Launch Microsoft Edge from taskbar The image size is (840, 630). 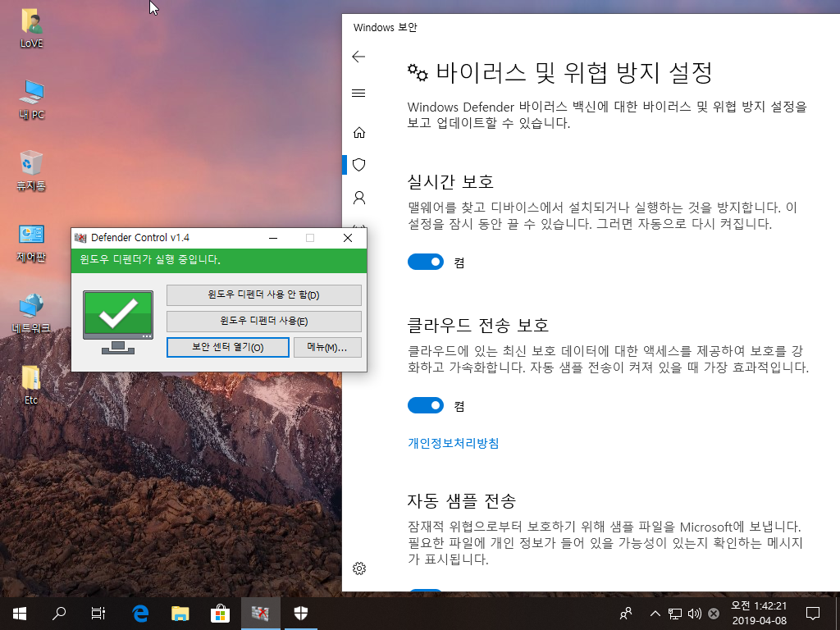(x=140, y=614)
